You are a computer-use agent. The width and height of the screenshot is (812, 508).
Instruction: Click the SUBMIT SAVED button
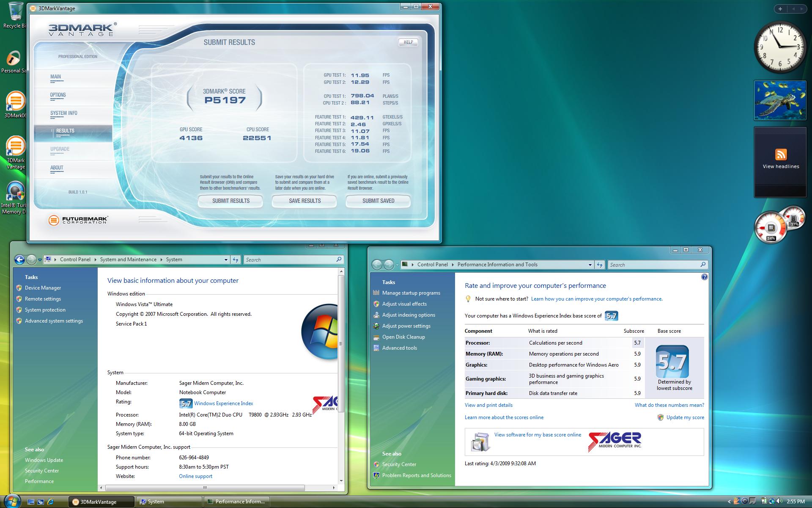[378, 201]
